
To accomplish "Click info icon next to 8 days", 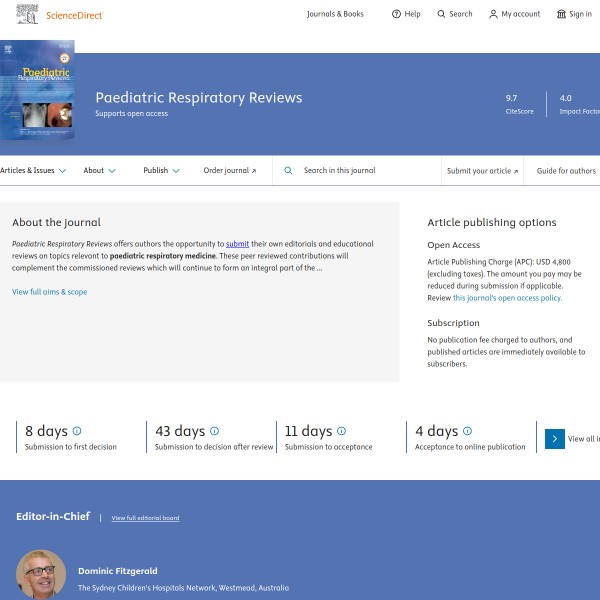I will pos(77,431).
